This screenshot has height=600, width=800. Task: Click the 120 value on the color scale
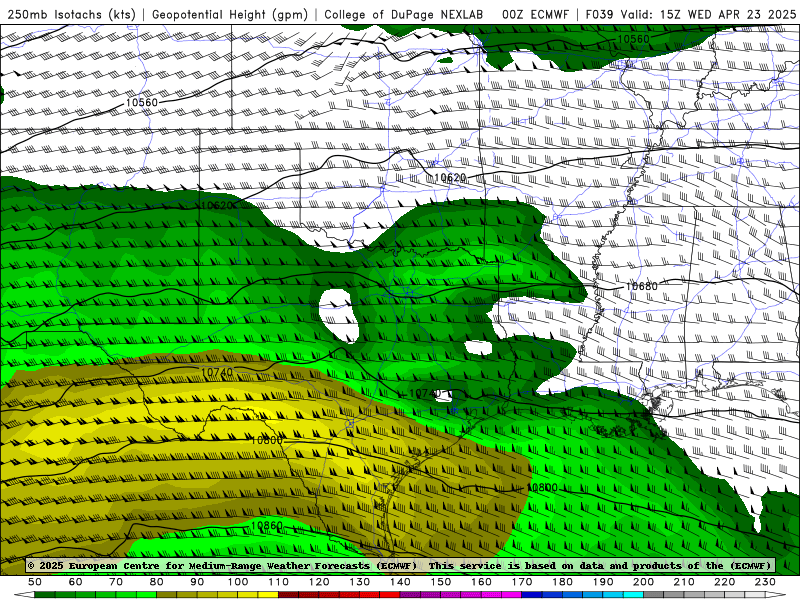[x=319, y=582]
